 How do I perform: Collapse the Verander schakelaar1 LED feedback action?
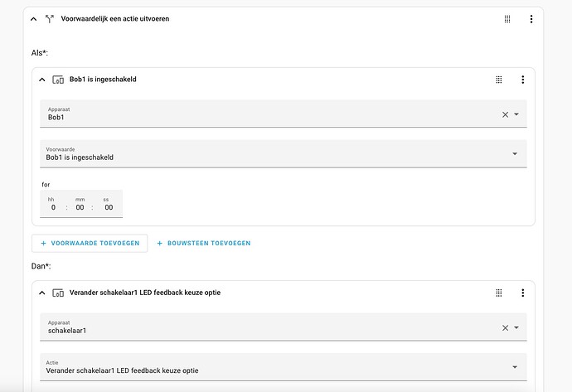pyautogui.click(x=42, y=293)
